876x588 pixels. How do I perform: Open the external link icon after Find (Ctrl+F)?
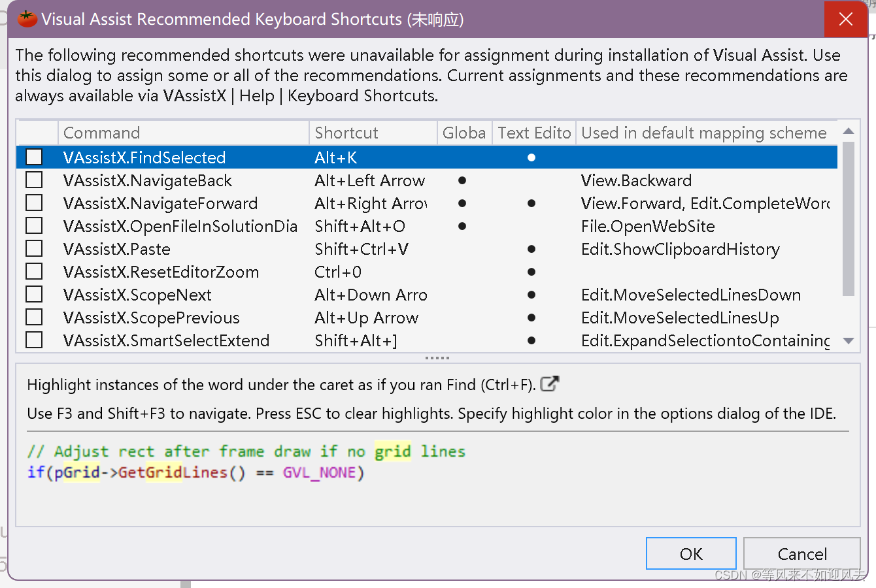(550, 384)
